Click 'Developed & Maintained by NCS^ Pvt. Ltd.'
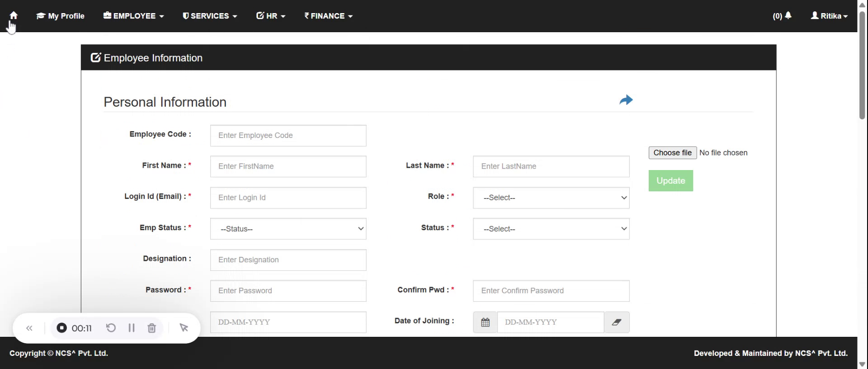The image size is (868, 369). coord(771,353)
